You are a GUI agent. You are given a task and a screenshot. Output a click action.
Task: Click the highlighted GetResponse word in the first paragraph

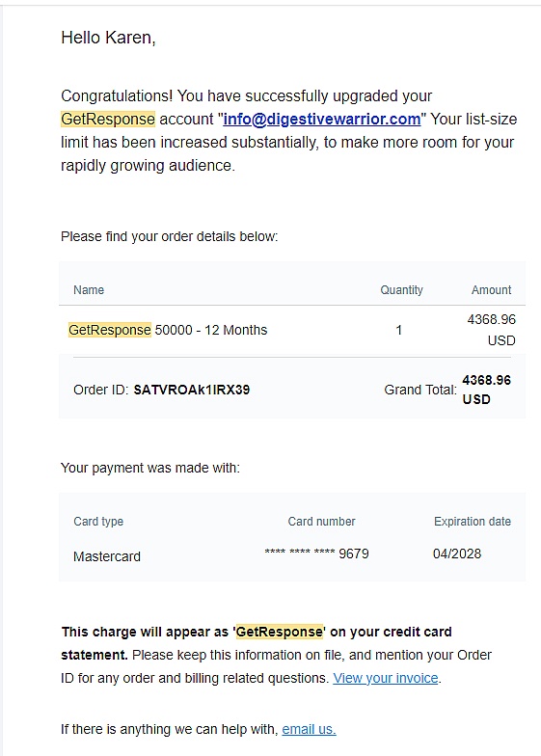pyautogui.click(x=108, y=120)
